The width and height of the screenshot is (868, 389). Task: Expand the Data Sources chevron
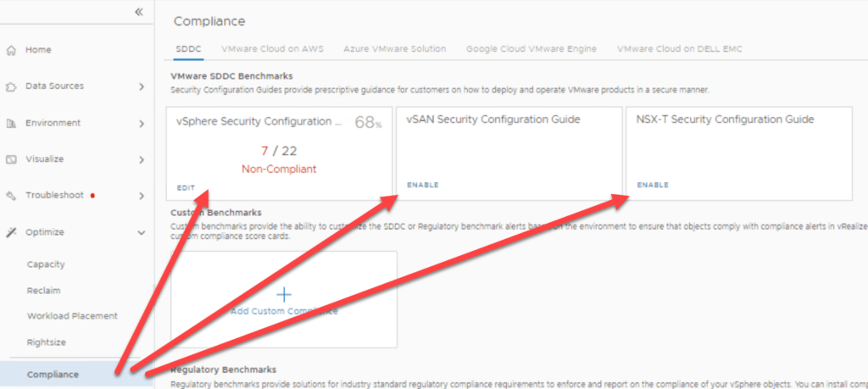point(142,86)
